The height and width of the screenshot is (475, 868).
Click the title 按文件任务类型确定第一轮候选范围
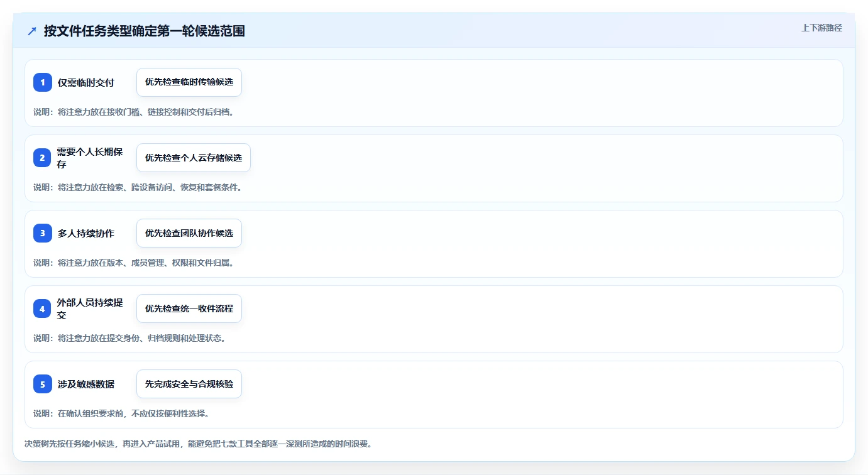[145, 31]
